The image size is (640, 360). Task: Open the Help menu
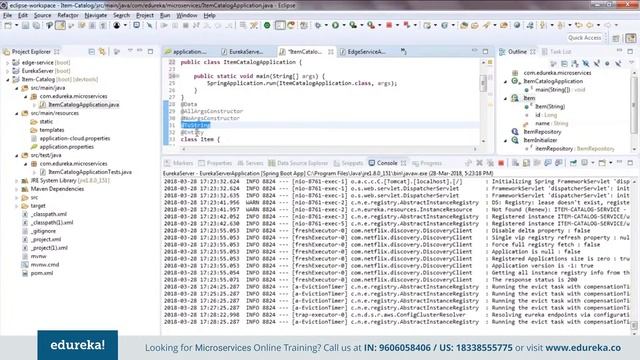click(209, 16)
